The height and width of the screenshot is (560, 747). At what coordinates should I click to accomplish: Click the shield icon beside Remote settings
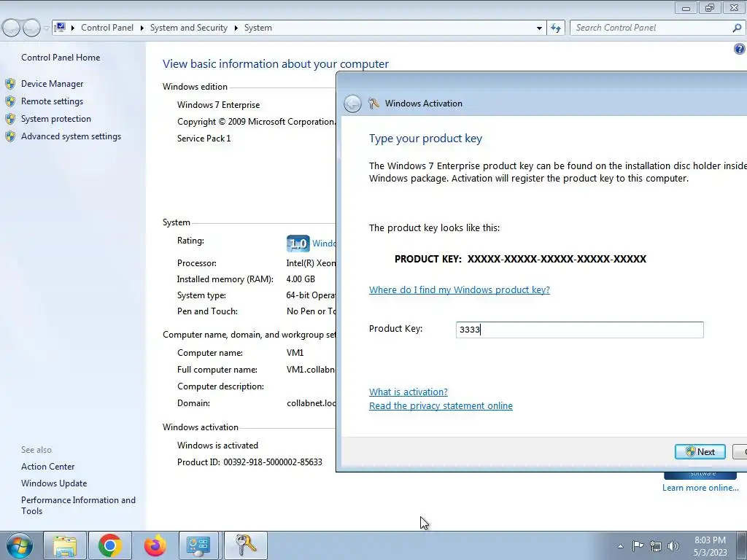point(10,101)
